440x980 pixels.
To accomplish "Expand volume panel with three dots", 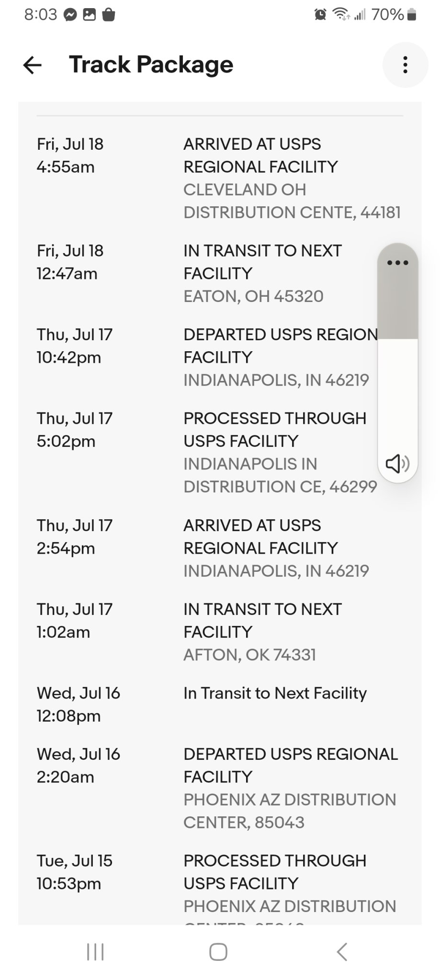I will [x=397, y=263].
